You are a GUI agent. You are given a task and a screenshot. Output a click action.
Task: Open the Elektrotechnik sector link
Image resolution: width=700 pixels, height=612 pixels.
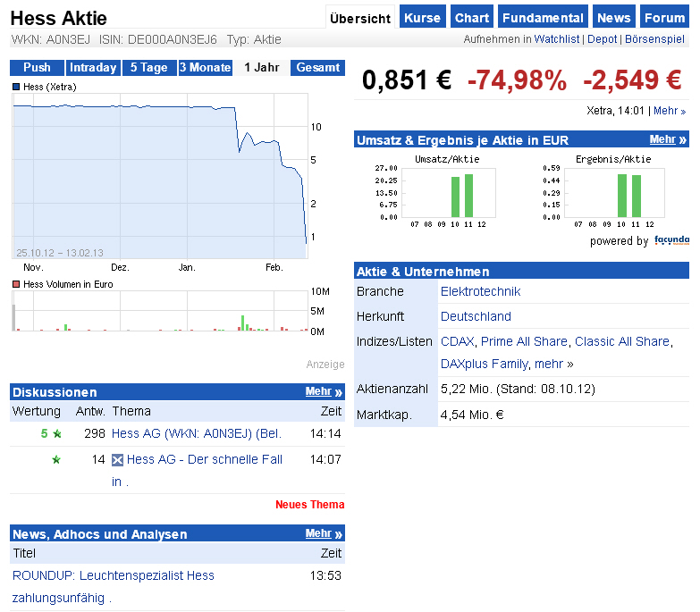(x=480, y=291)
